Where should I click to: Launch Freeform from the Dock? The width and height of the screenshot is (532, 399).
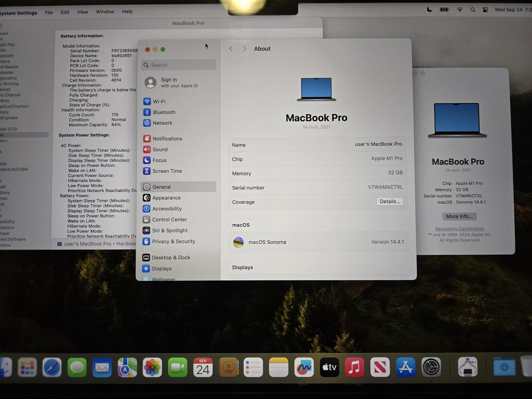coord(304,368)
